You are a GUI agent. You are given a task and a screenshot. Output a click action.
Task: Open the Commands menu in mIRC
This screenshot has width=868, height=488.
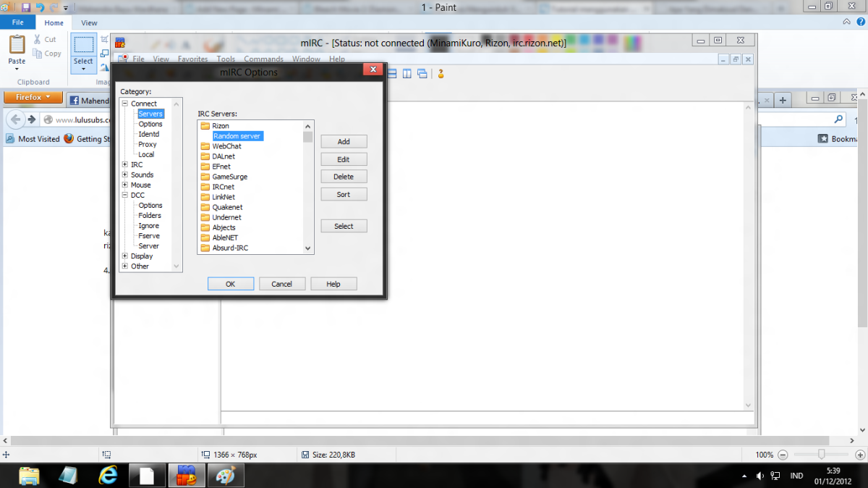point(263,59)
